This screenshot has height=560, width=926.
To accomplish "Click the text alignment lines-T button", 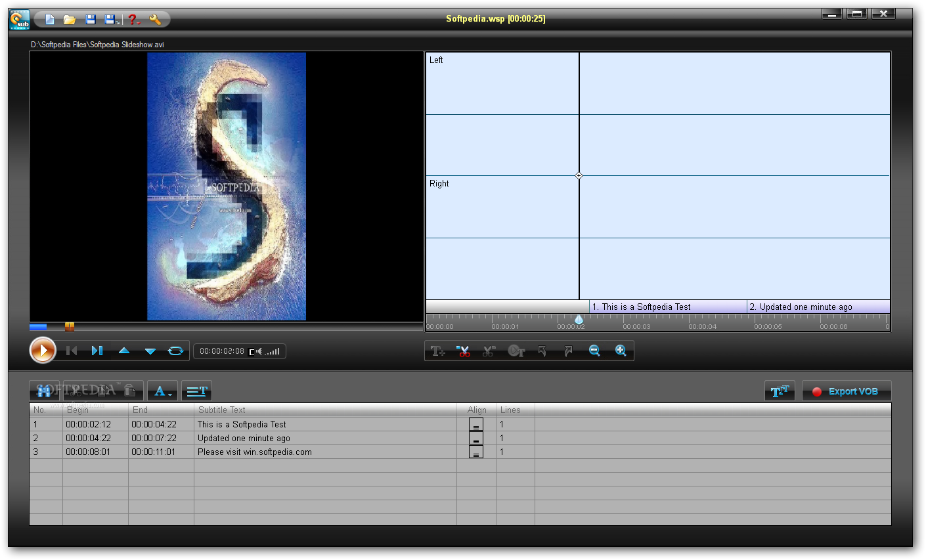I will [196, 391].
